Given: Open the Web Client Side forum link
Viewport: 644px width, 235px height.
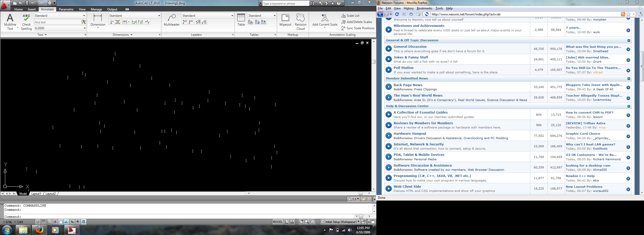Looking at the screenshot, I should point(407,187).
